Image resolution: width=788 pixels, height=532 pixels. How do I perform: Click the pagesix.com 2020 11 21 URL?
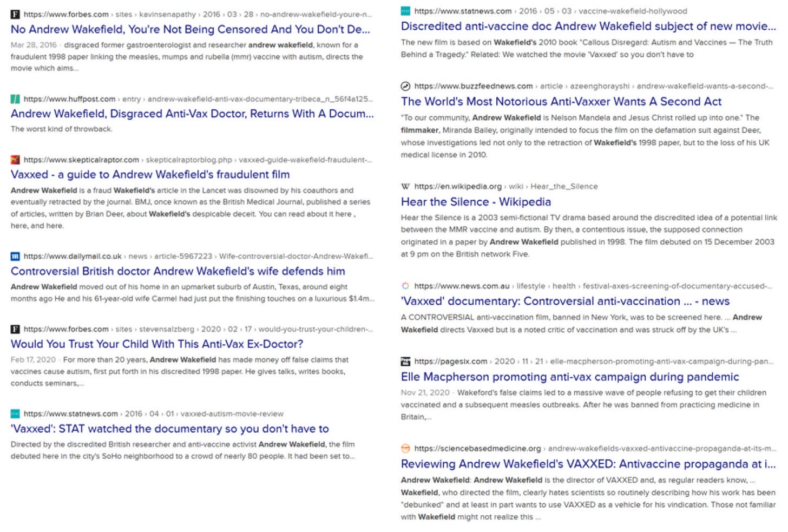click(x=594, y=361)
